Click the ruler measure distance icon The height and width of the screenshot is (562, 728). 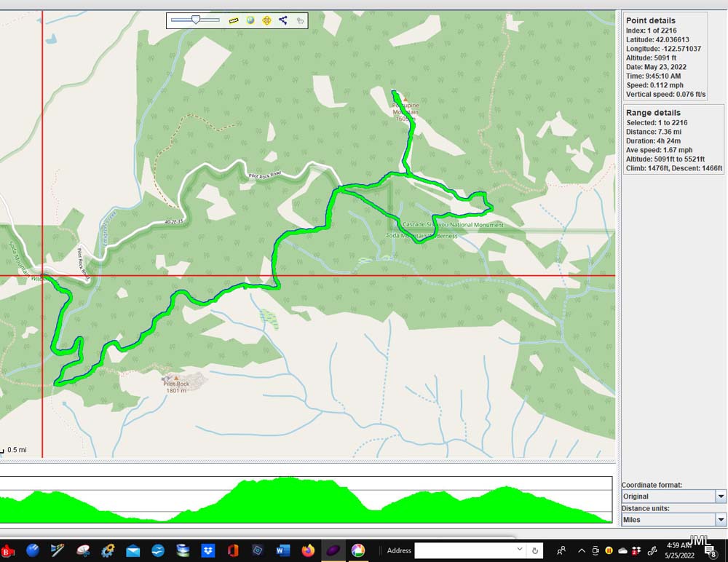click(x=234, y=20)
